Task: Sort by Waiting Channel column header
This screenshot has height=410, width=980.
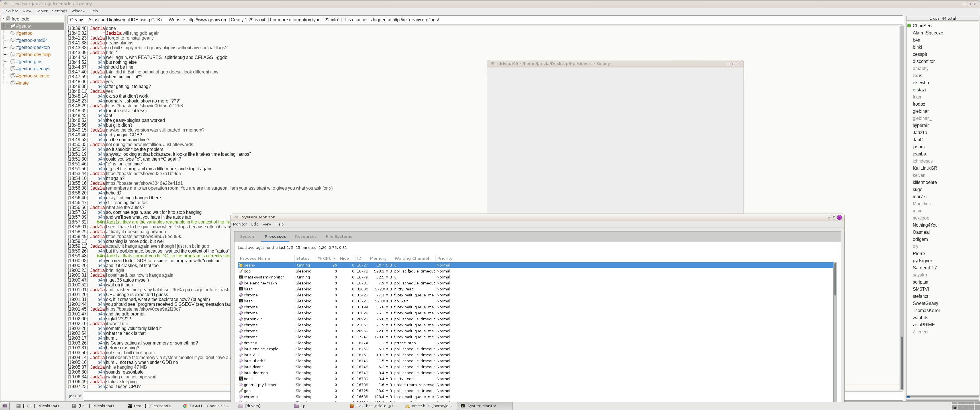Action: coord(414,259)
